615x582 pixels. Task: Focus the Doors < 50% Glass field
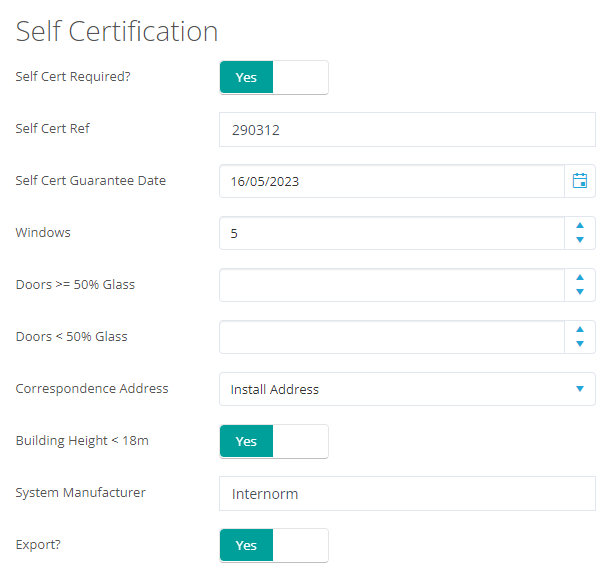click(392, 337)
